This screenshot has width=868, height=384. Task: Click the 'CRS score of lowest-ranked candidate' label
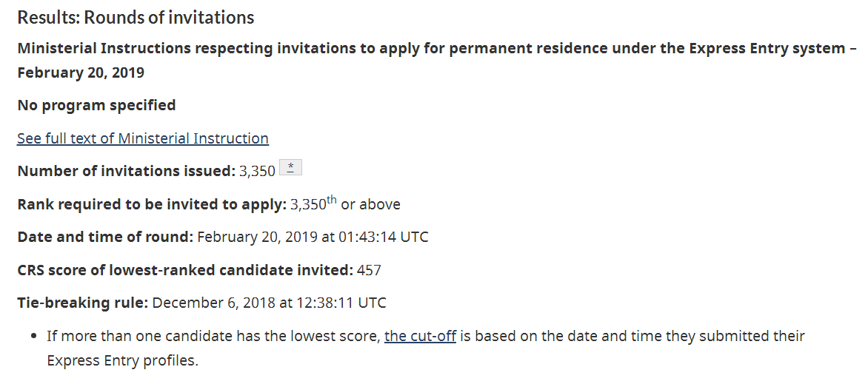pos(185,270)
